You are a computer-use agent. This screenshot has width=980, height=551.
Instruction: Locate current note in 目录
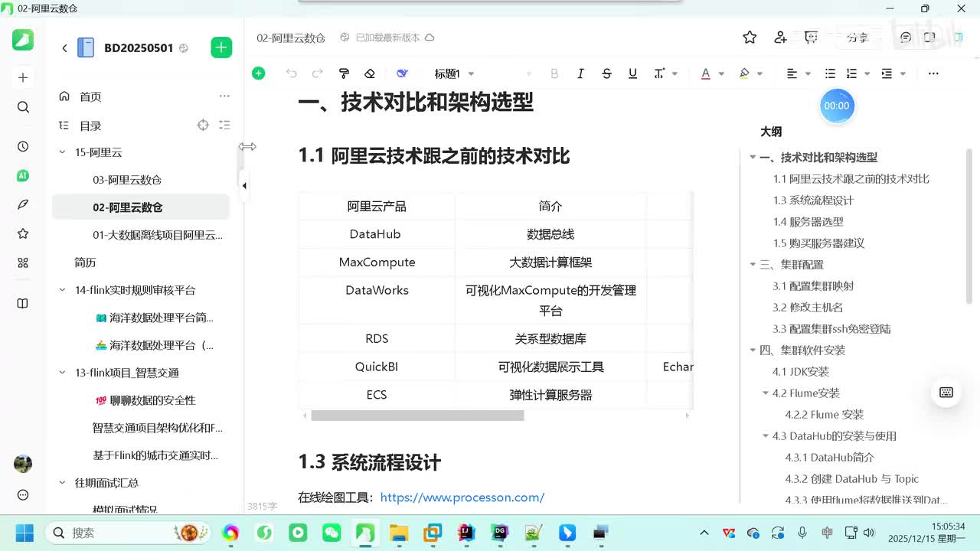pyautogui.click(x=203, y=125)
